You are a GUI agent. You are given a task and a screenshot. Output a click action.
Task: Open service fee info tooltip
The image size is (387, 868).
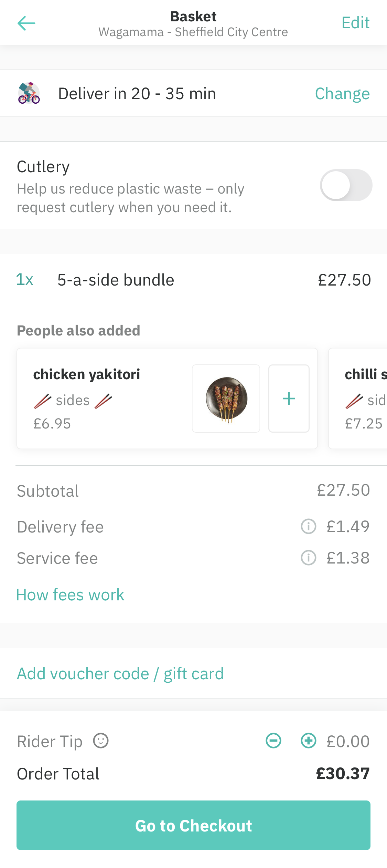308,558
